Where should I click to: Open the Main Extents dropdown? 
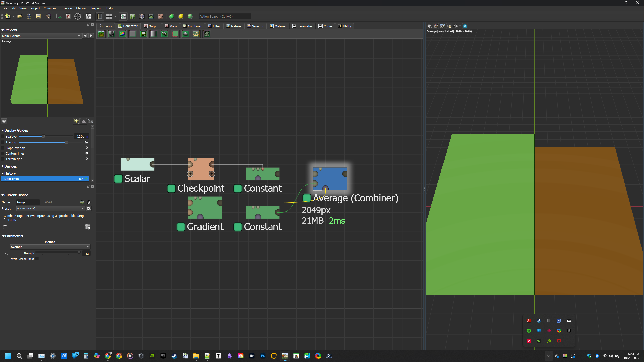41,36
